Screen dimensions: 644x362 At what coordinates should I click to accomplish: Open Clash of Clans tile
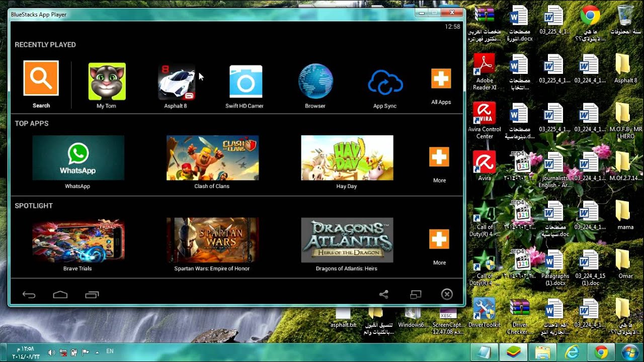[212, 157]
